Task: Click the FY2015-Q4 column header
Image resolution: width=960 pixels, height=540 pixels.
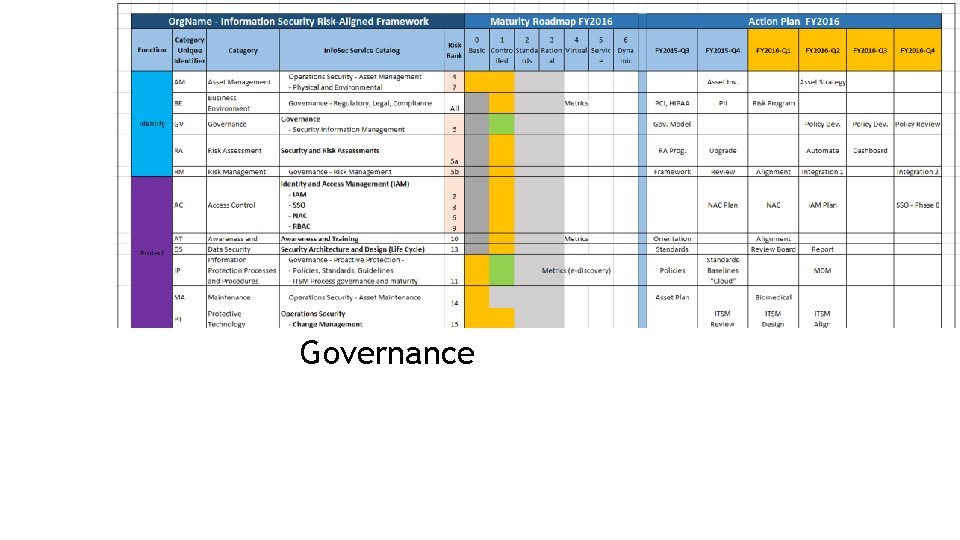Action: [x=722, y=50]
